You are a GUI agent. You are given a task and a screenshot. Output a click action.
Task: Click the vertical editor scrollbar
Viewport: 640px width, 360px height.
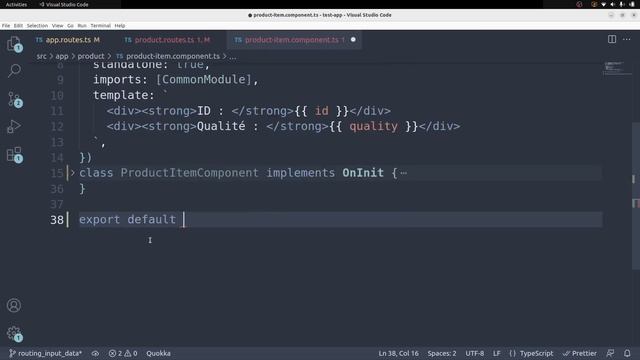click(636, 196)
